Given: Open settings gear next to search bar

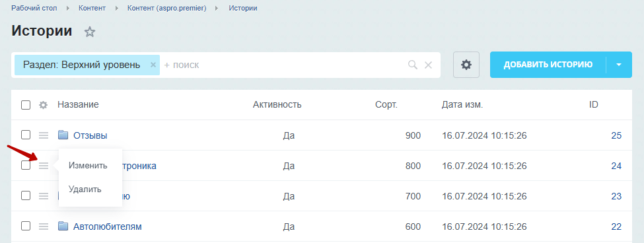Looking at the screenshot, I should click(x=466, y=65).
